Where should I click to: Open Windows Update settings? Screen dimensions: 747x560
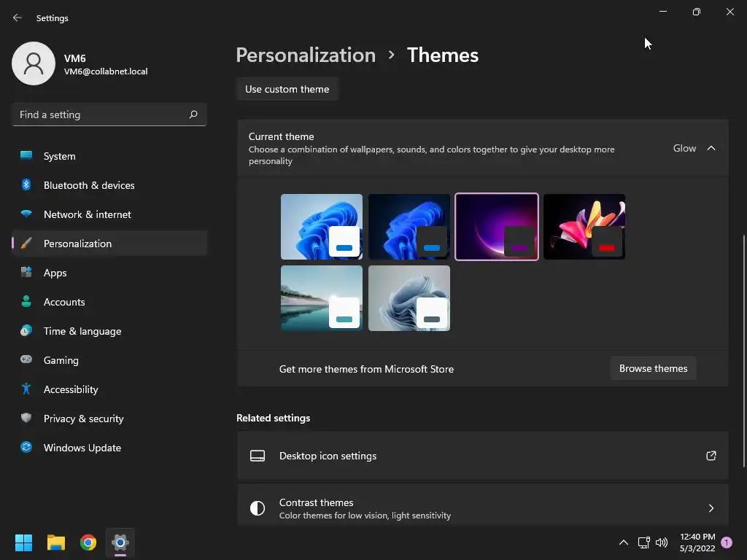(109, 447)
